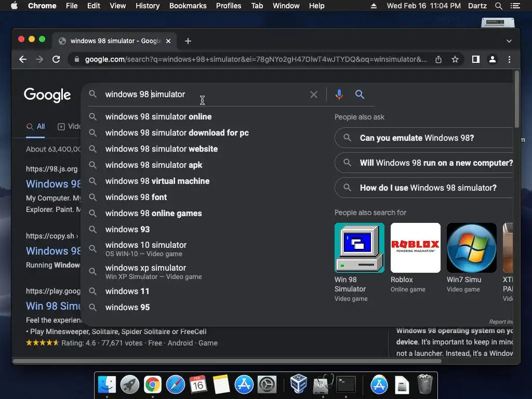The image size is (532, 399).
Task: Click the blue search magnifier button
Action: pos(360,95)
